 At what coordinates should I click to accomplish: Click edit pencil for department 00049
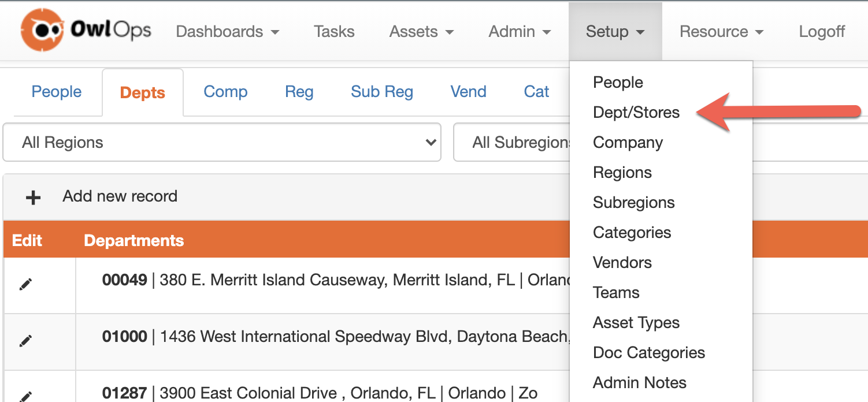[25, 284]
